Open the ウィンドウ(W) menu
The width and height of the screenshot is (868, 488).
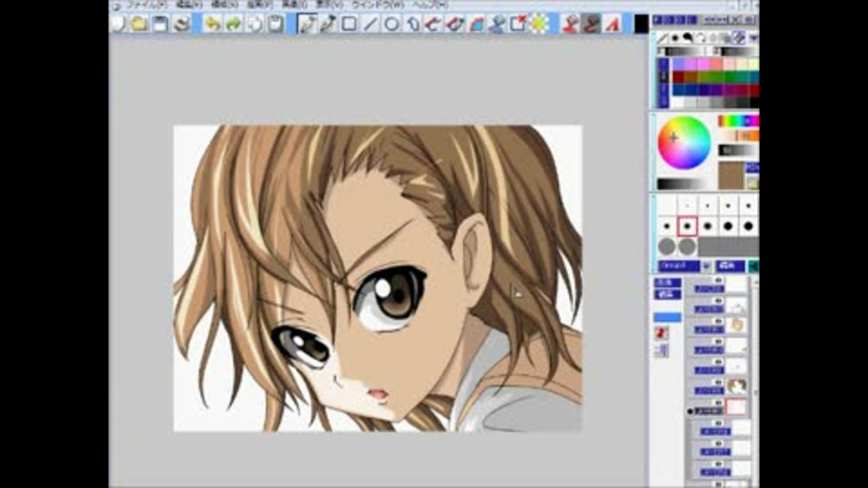[378, 5]
